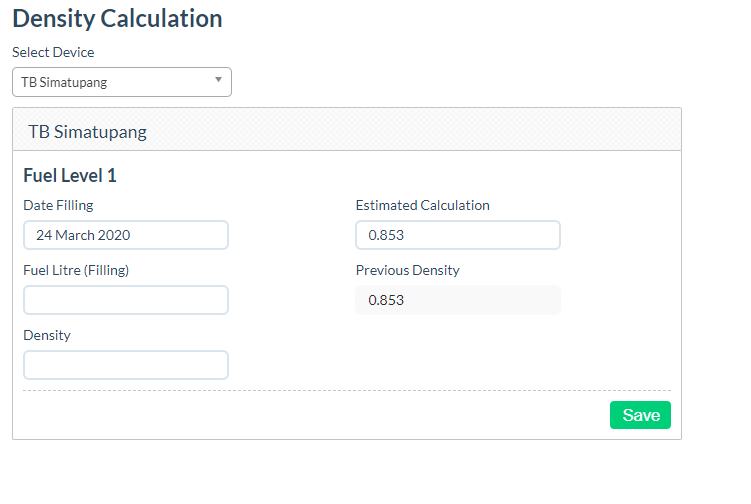Click the Density Calculation page title
751x504 pixels.
tap(117, 18)
